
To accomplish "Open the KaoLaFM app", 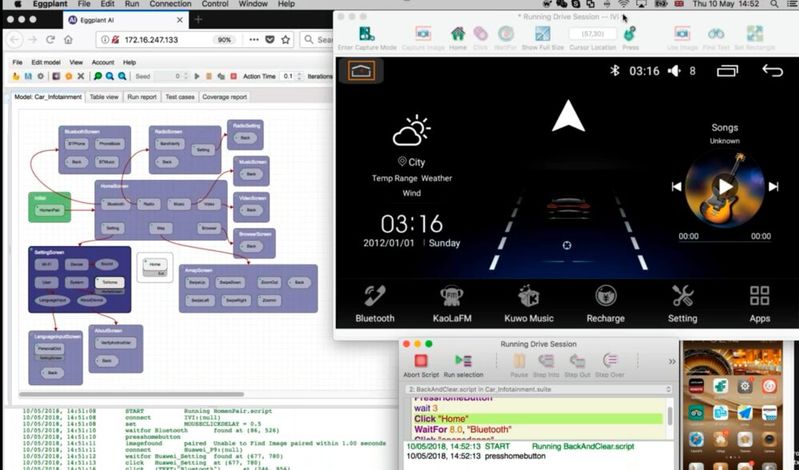I will 452,303.
